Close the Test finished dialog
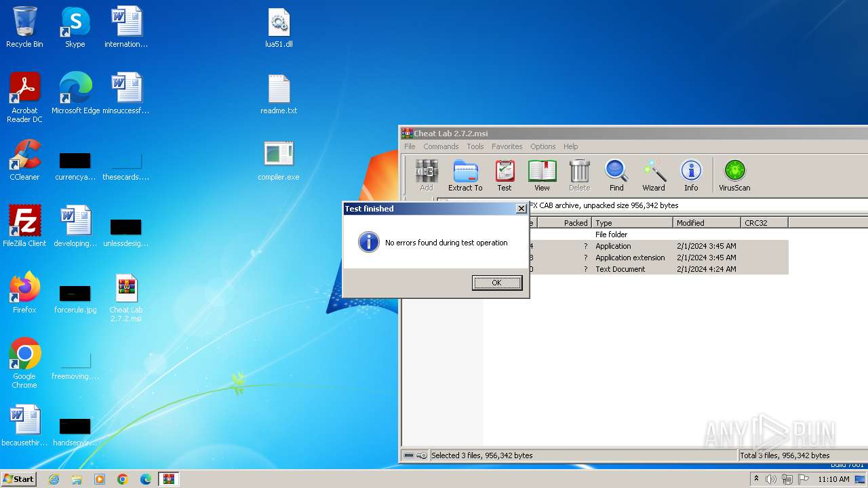This screenshot has width=868, height=488. [x=521, y=209]
